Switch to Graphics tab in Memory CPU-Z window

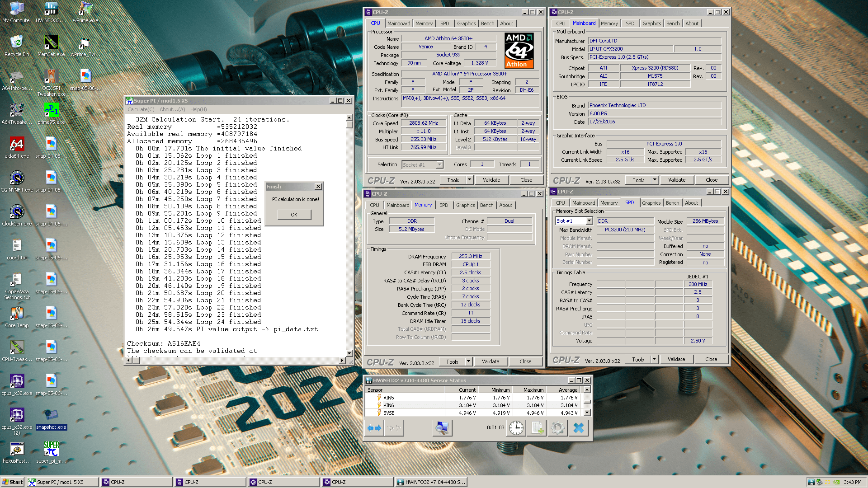465,205
